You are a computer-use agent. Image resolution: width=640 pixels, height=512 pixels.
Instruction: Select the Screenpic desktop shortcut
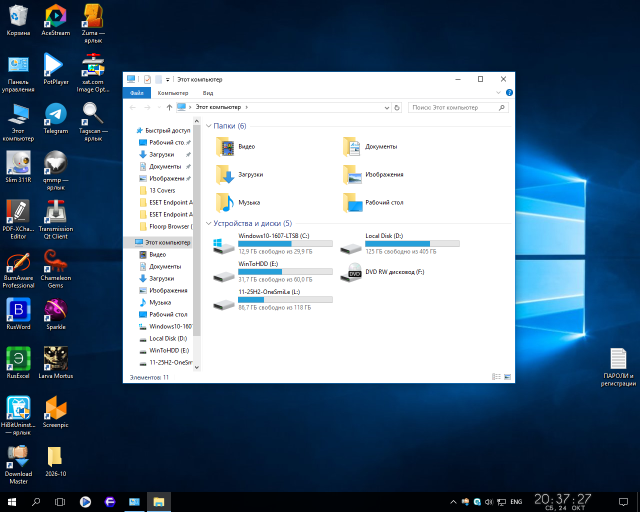click(x=56, y=412)
